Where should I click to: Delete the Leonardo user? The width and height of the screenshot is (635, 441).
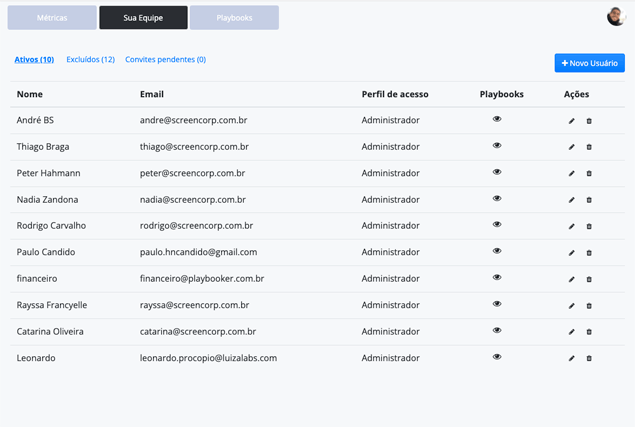(x=589, y=358)
